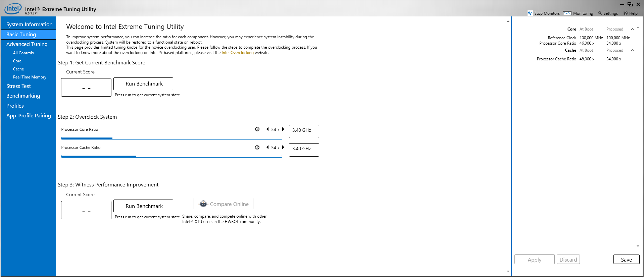The height and width of the screenshot is (277, 644).
Task: Click the Intel logo in the title bar
Action: pyautogui.click(x=13, y=8)
